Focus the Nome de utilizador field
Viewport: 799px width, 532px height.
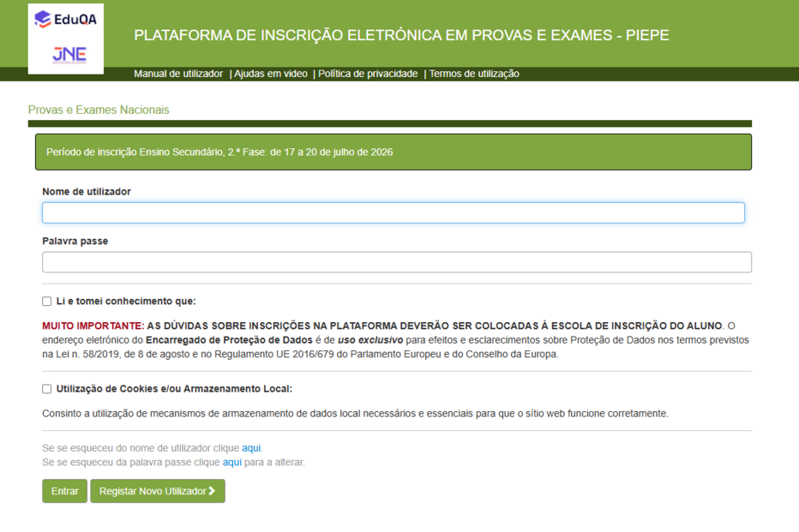tap(393, 212)
